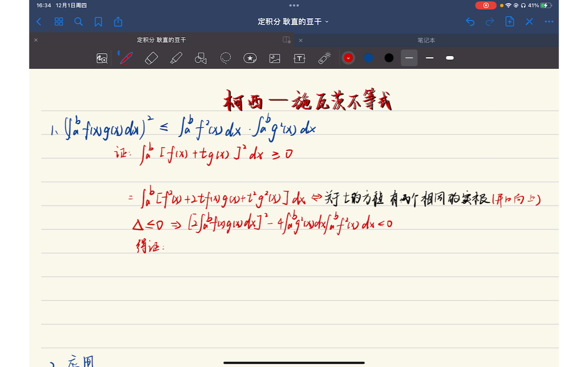Toggle zoom writing mode
This screenshot has width=588, height=367.
coord(101,58)
